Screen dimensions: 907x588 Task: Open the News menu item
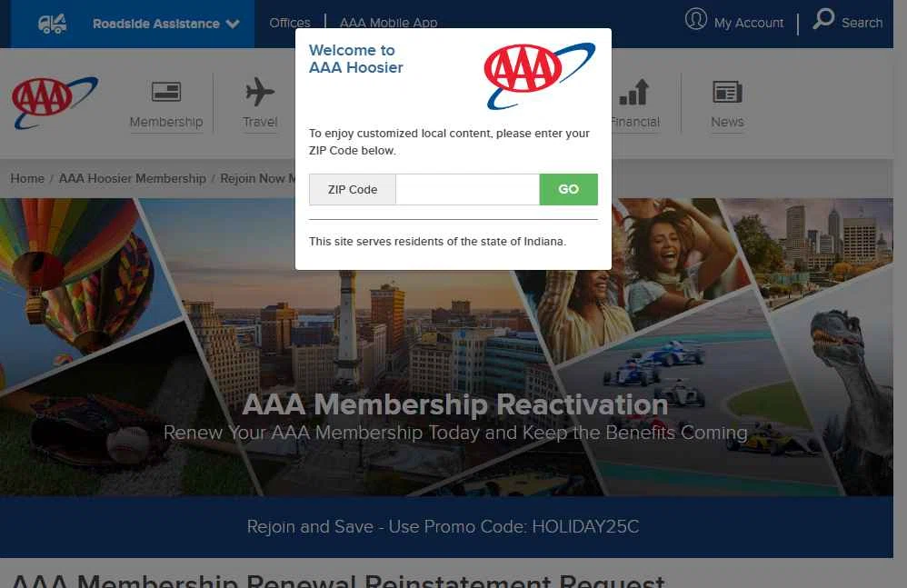(727, 122)
